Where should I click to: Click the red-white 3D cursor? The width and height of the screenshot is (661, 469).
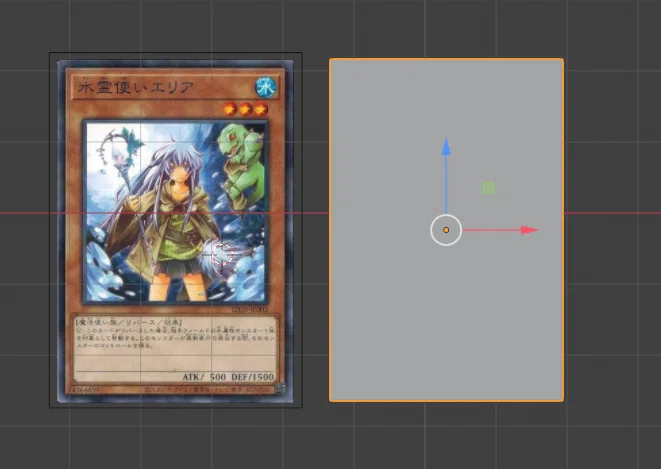pyautogui.click(x=222, y=255)
